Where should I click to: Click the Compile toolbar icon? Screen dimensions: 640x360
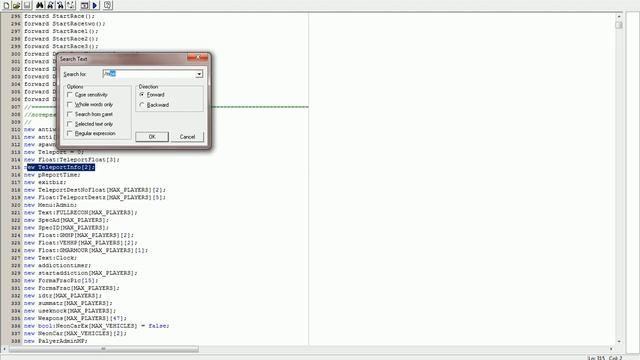click(84, 5)
